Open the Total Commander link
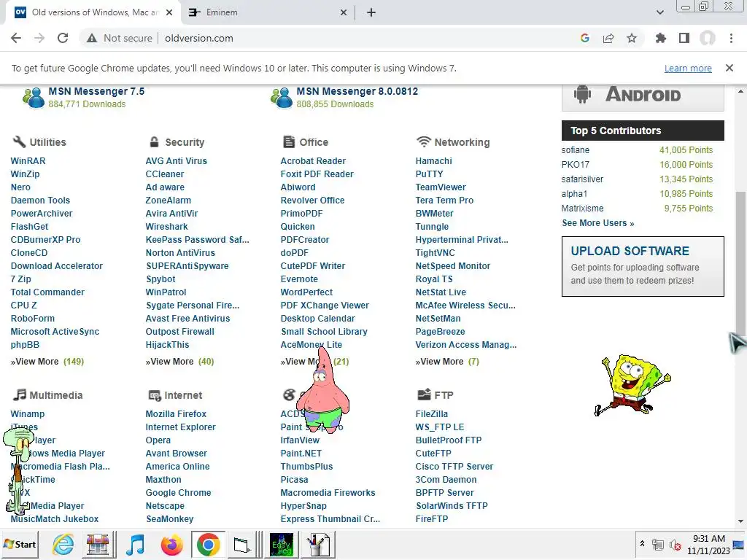 click(47, 292)
